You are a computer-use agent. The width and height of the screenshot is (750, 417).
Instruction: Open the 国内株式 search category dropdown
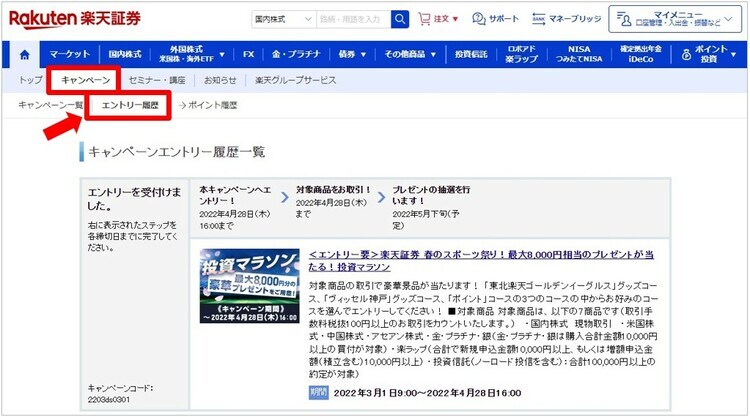[283, 19]
